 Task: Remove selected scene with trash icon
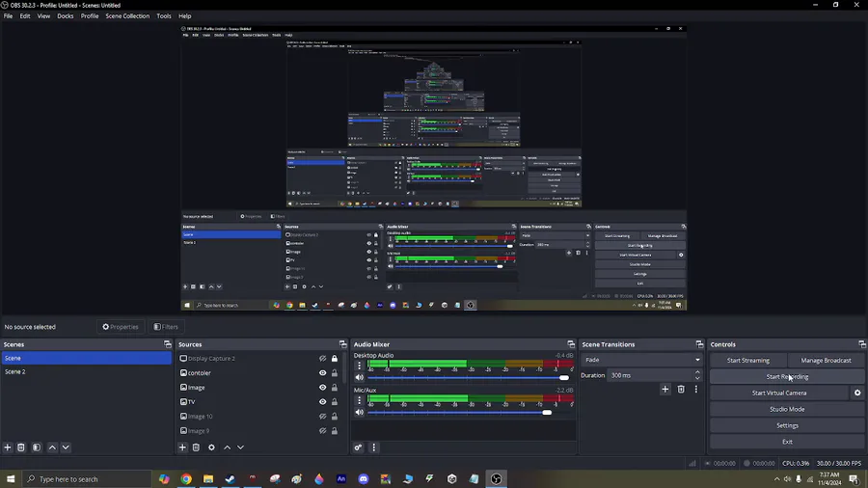click(21, 447)
